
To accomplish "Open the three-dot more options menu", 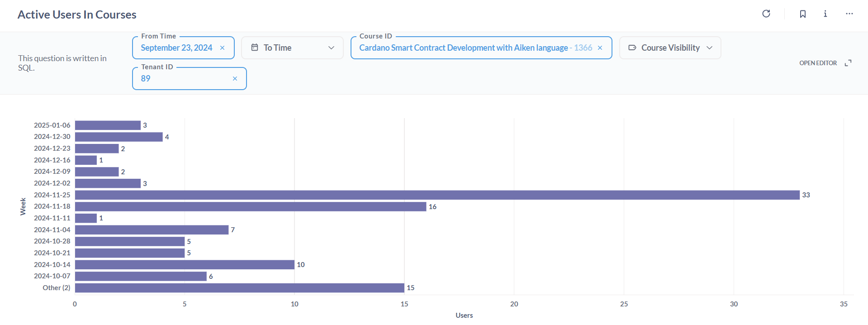I will 849,14.
